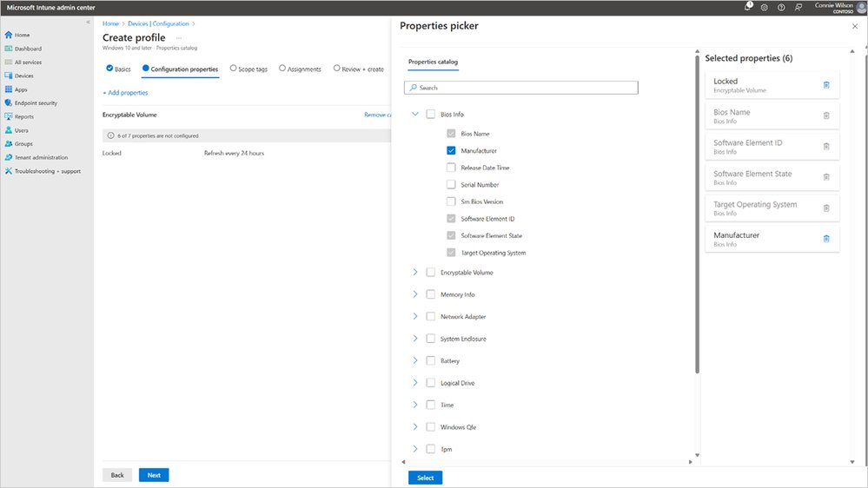Image resolution: width=868 pixels, height=488 pixels.
Task: Delete Manufacturer from selected properties
Action: pos(826,239)
